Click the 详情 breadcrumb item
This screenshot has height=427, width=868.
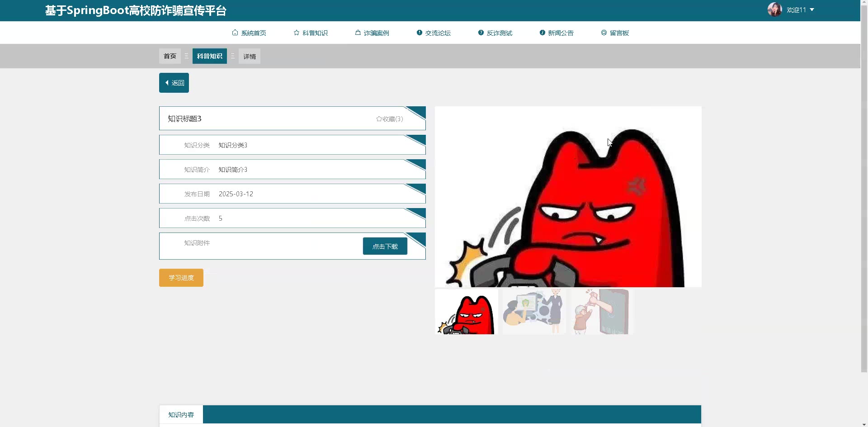[250, 56]
